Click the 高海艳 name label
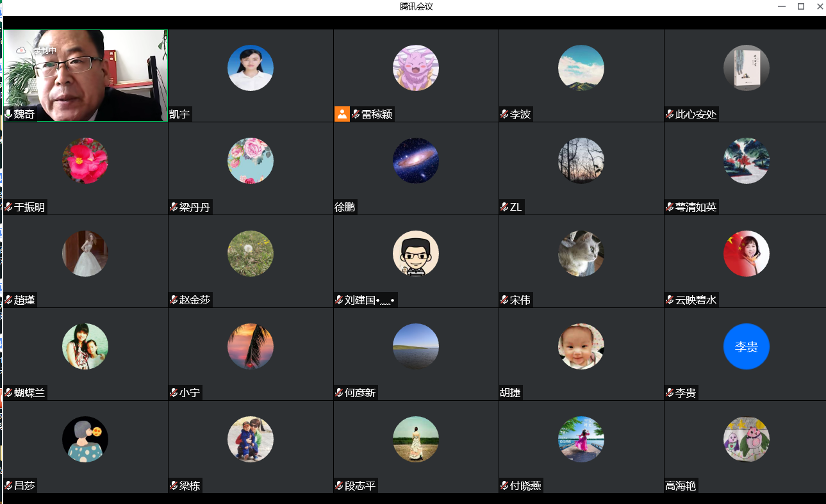The width and height of the screenshot is (826, 504). 681,486
